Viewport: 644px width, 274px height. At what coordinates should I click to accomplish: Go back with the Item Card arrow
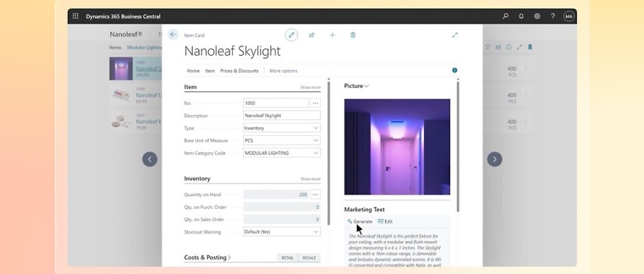coord(173,35)
